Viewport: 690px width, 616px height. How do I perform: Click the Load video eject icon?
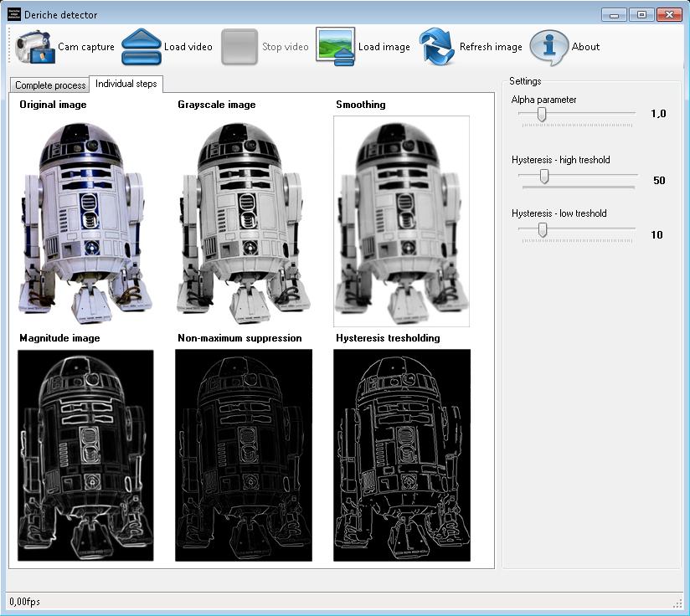coord(142,47)
